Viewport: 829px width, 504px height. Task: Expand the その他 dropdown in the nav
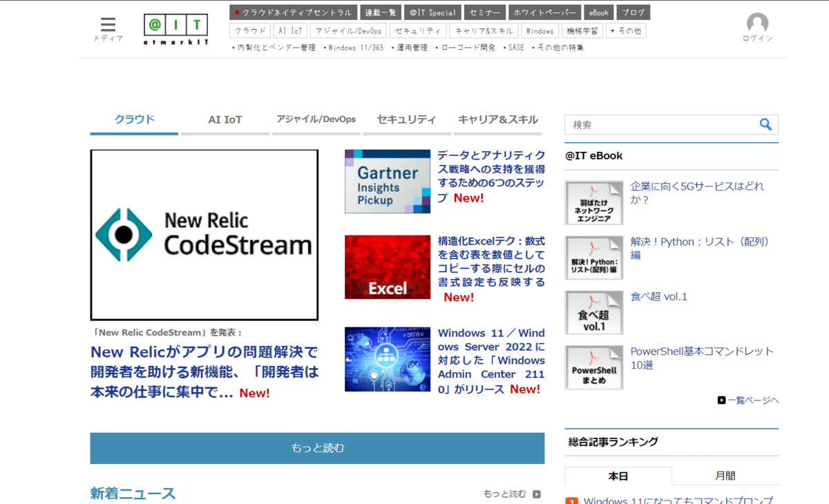pyautogui.click(x=626, y=31)
